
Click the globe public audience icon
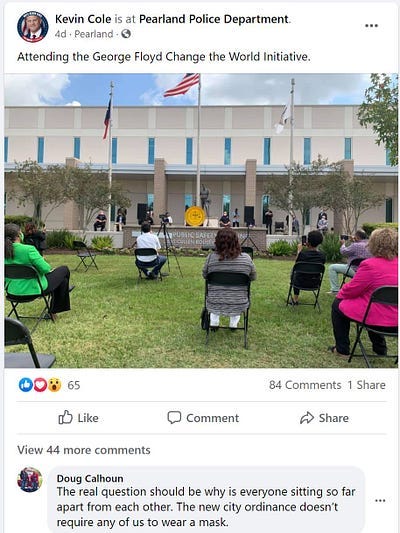(126, 34)
